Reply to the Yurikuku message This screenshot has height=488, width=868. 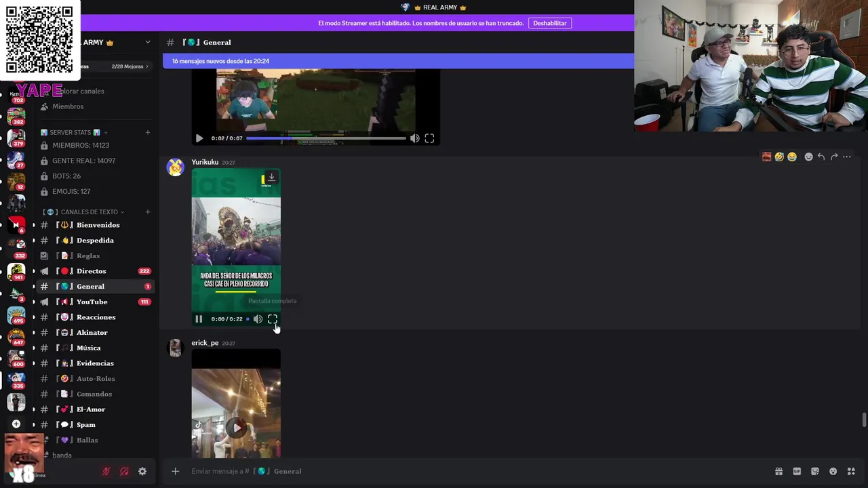pos(821,157)
